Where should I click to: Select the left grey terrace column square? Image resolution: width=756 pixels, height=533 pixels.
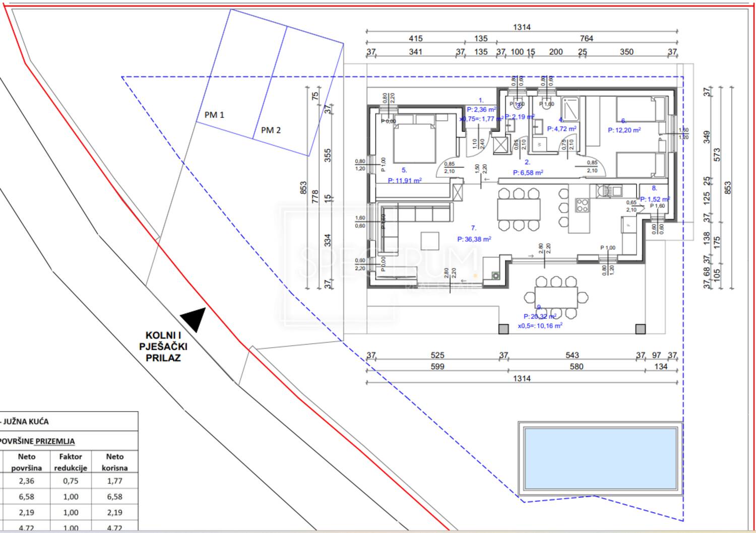[503, 329]
